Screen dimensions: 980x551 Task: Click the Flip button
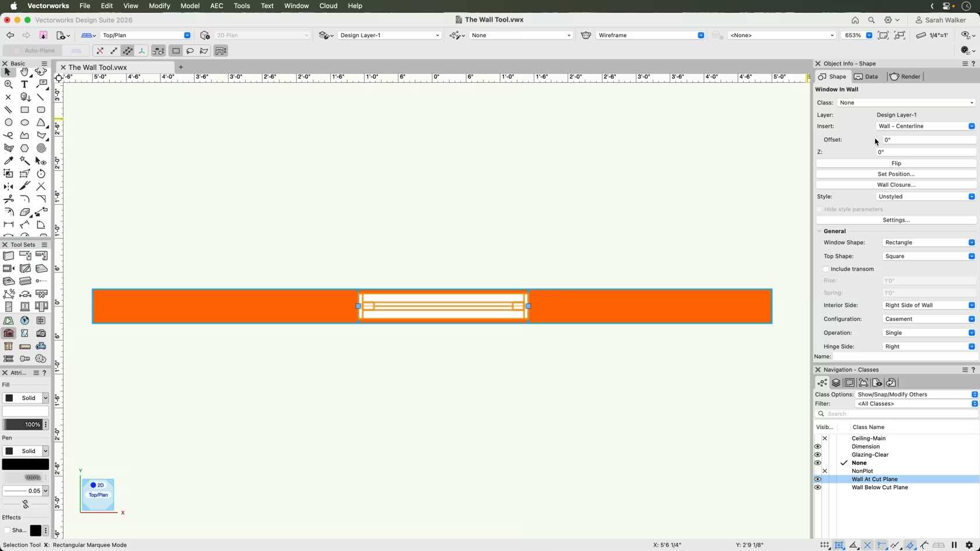[895, 164]
